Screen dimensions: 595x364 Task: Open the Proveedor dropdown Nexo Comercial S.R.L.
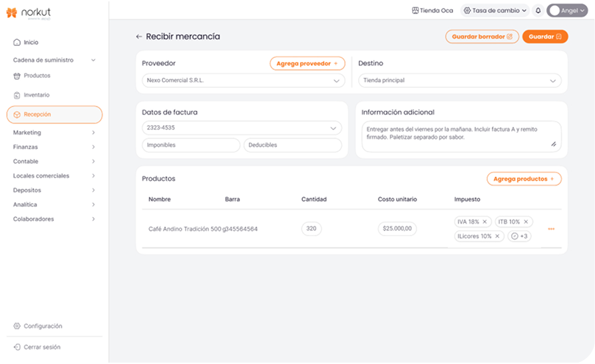(243, 81)
